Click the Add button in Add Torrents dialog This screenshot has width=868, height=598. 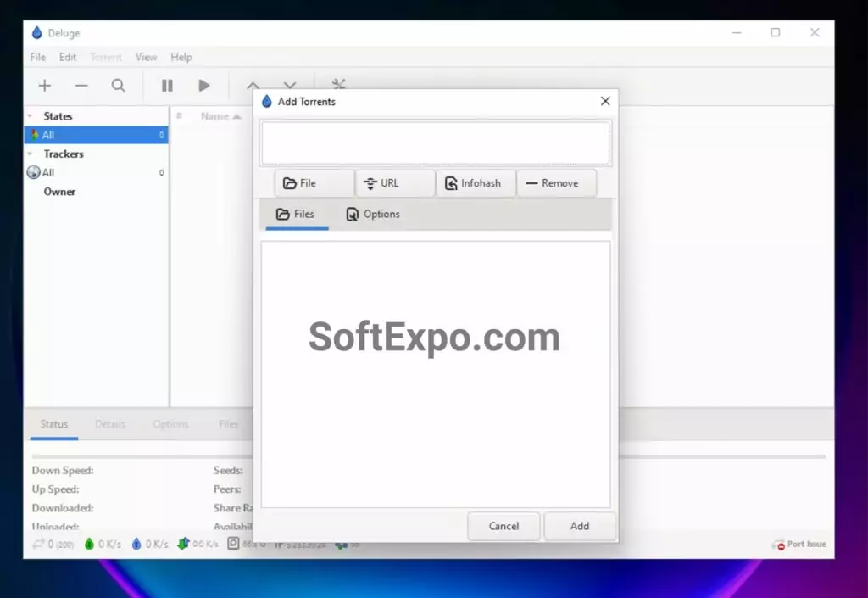[x=580, y=526]
